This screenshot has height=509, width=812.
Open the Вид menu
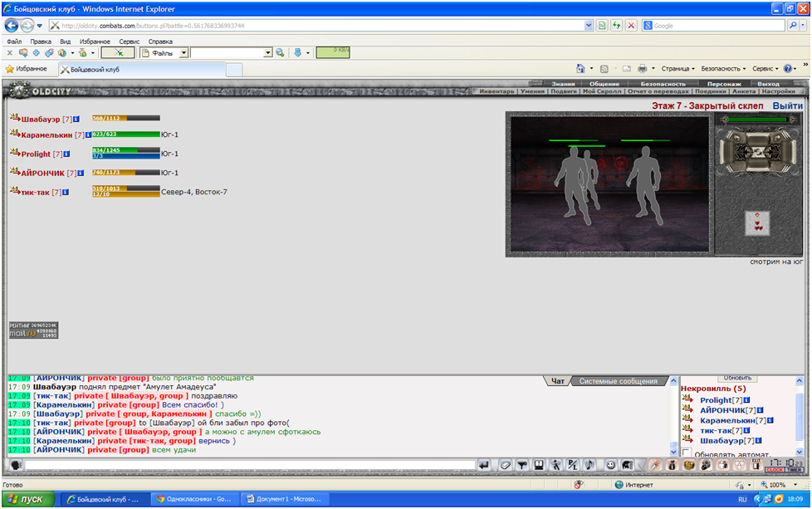tap(65, 42)
